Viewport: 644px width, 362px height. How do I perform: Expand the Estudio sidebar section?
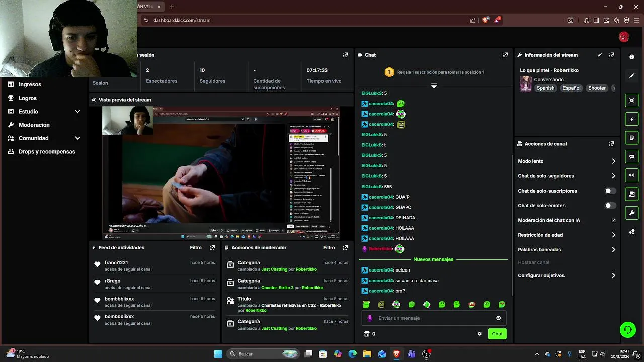pos(77,112)
